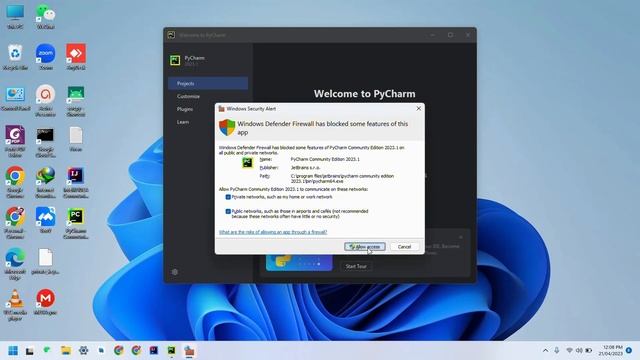
Task: Open the PyCharm settings gear in the welcome window
Action: [x=175, y=272]
